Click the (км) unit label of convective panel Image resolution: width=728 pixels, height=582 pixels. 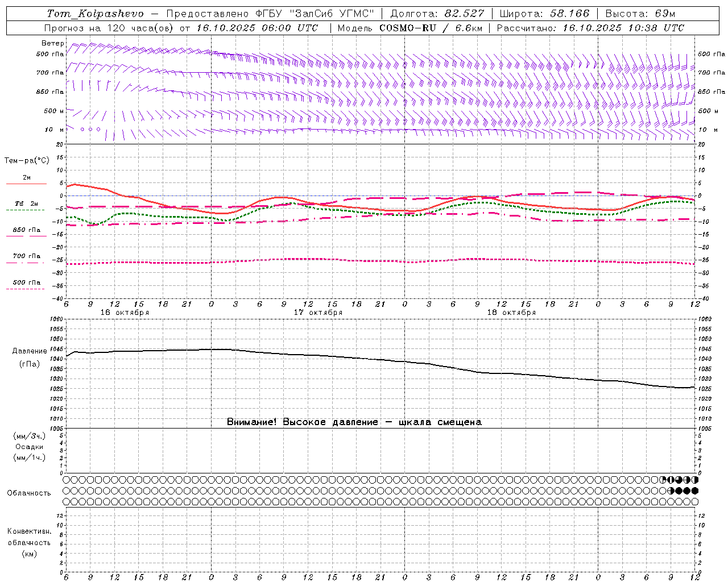pos(30,554)
